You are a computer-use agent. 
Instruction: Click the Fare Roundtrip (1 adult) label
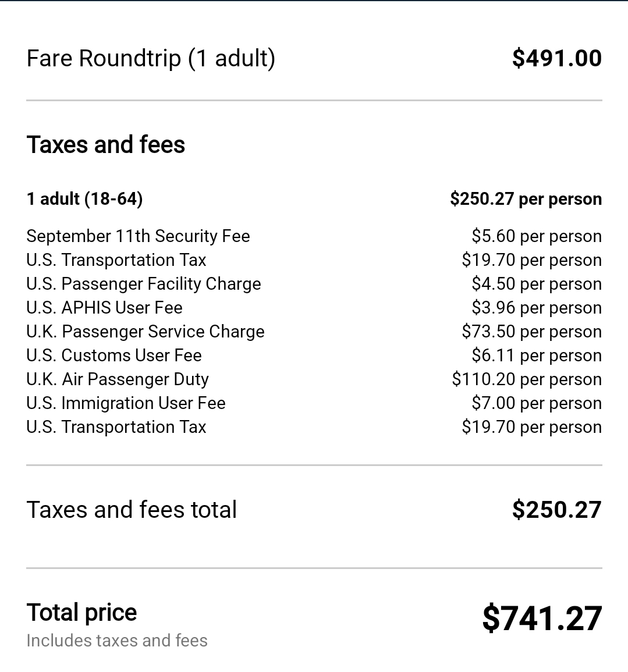[x=151, y=58]
